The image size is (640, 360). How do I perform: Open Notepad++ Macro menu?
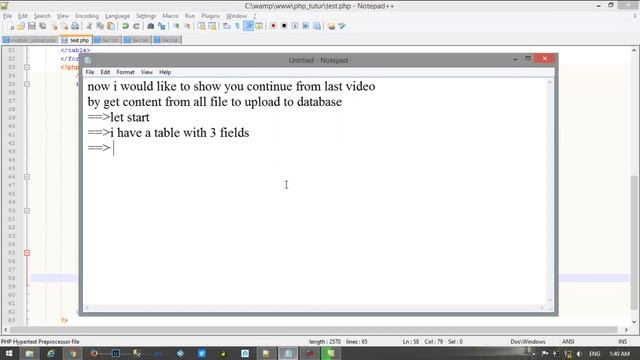170,16
